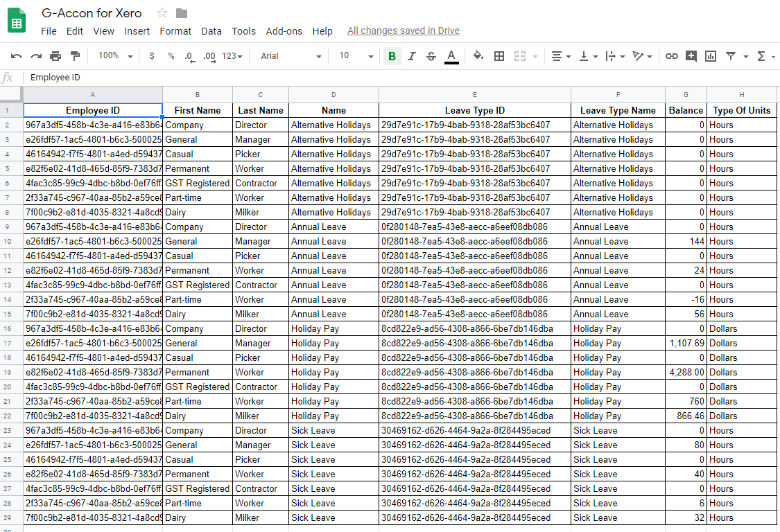Open the vertical align dropdown

click(x=589, y=56)
